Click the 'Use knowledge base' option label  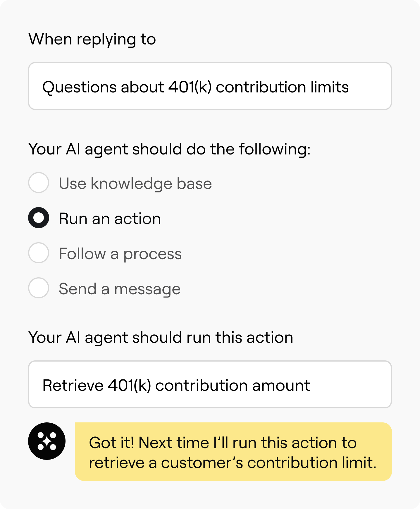135,184
